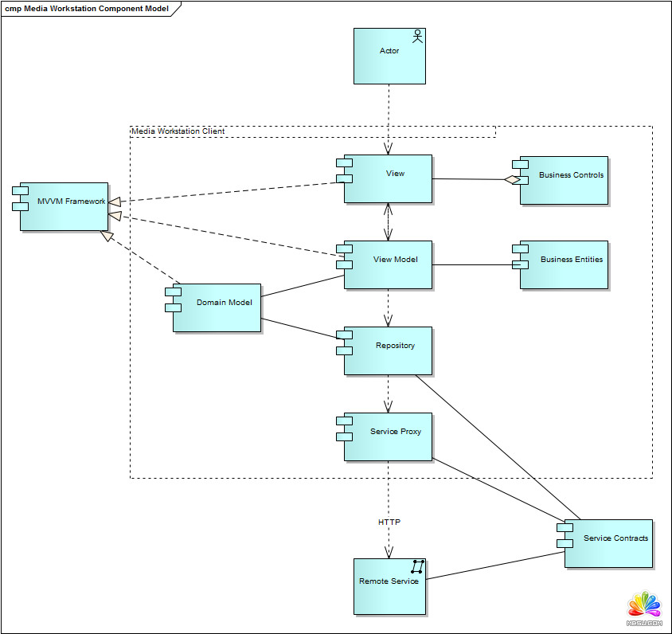Click the Remote Service corner icon
This screenshot has width=672, height=634.
click(417, 566)
